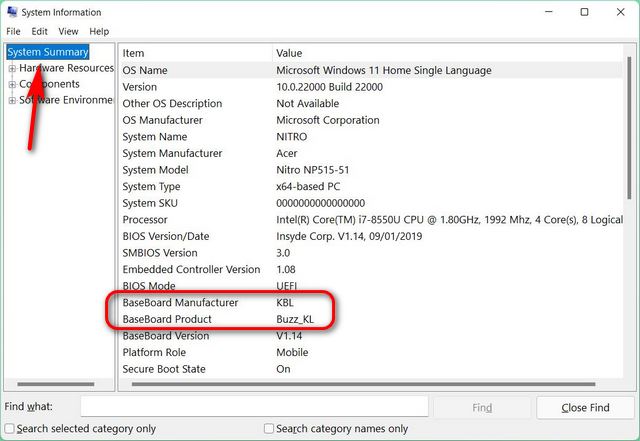Click the Acer value
Screen dimensions: 640x441
pyautogui.click(x=287, y=154)
